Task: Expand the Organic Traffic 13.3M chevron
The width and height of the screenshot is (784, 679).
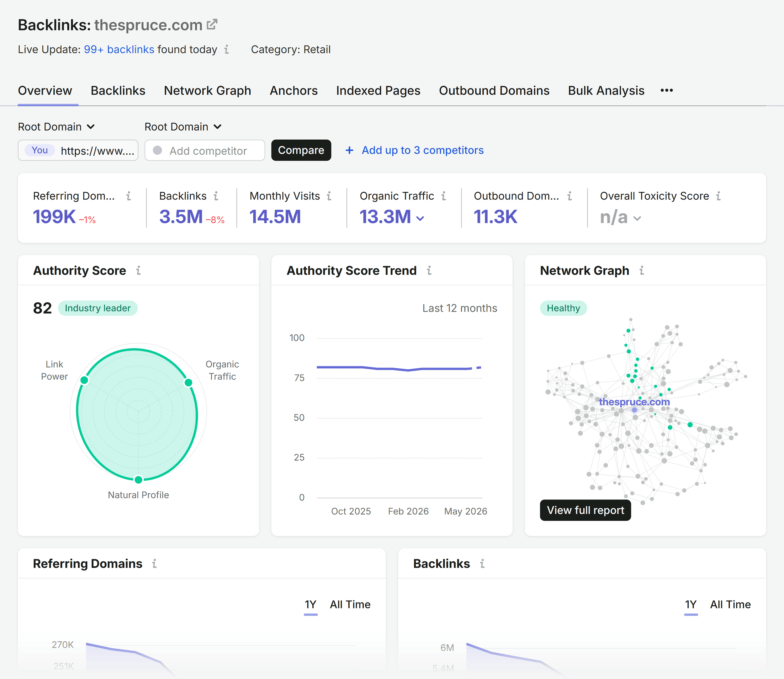Action: pyautogui.click(x=420, y=218)
